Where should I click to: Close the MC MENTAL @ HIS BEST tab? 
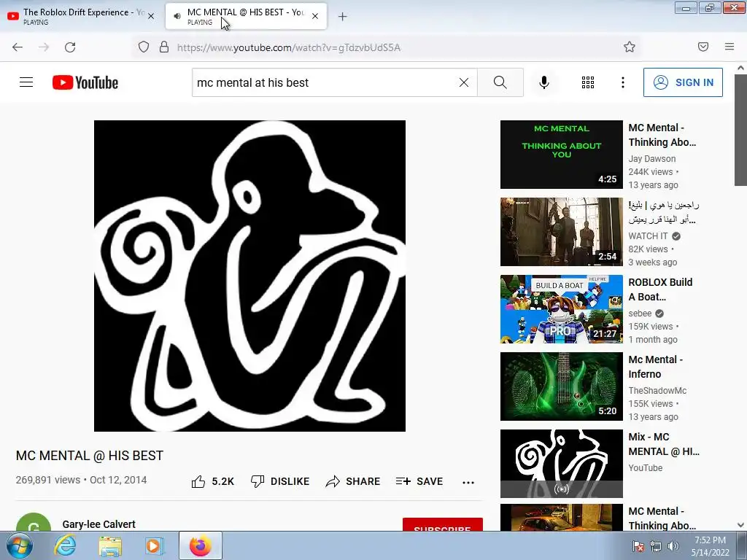coord(315,16)
